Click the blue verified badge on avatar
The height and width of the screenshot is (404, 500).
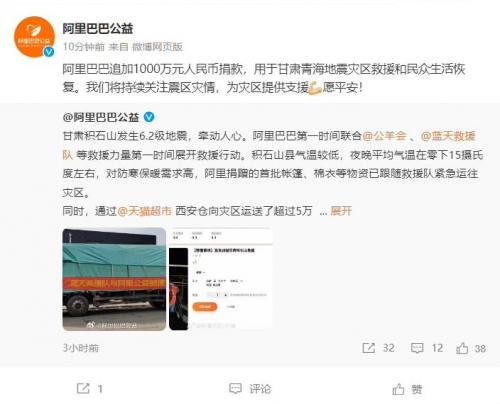pyautogui.click(x=49, y=51)
